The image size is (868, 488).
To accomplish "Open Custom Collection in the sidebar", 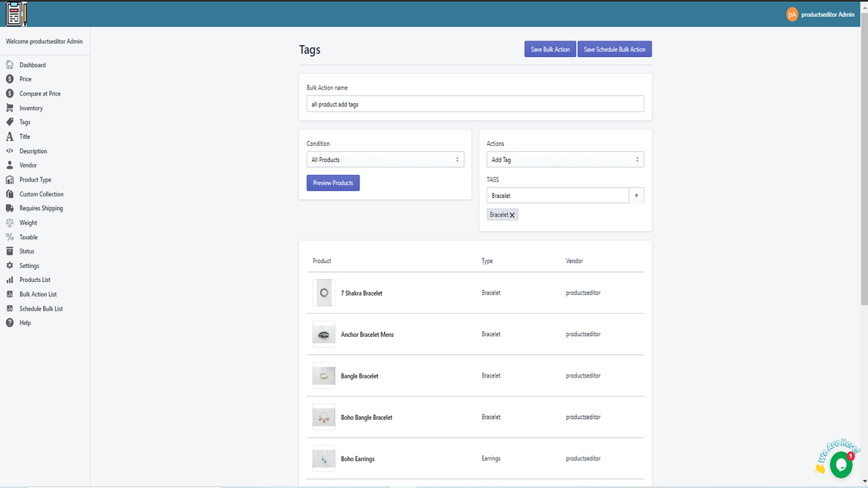I will (x=41, y=194).
